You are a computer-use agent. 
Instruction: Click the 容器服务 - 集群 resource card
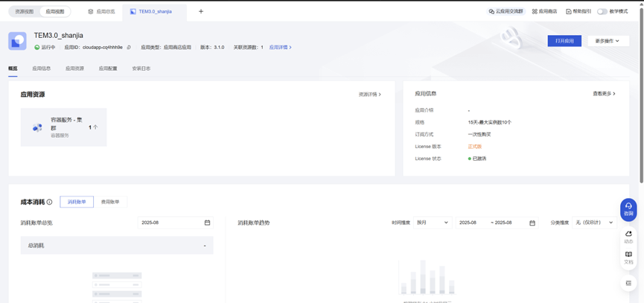tap(64, 127)
